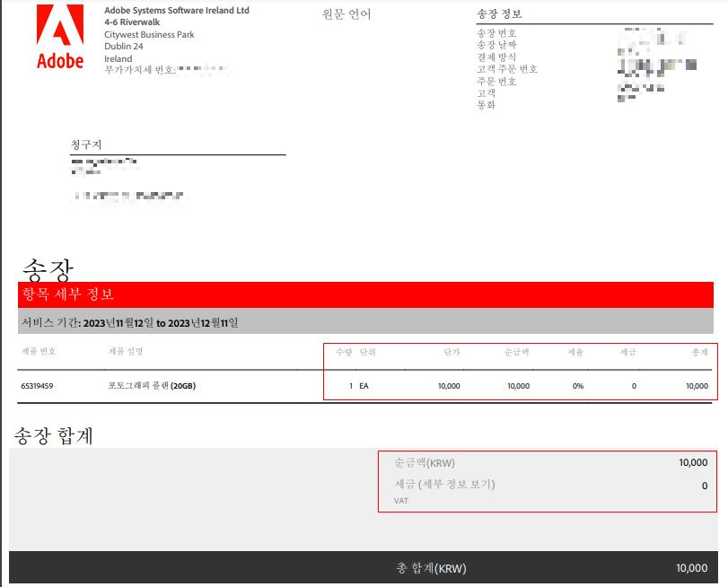Click the '세율' tax rate column header

[x=575, y=352]
